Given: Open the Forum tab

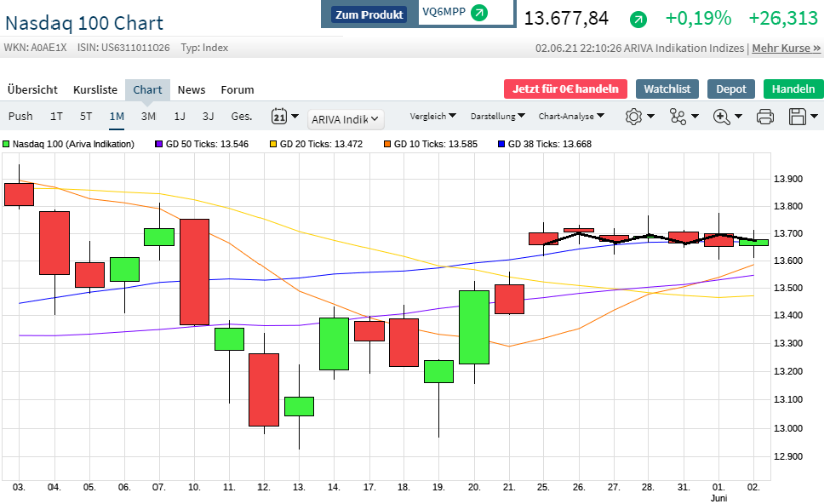Looking at the screenshot, I should 238,89.
